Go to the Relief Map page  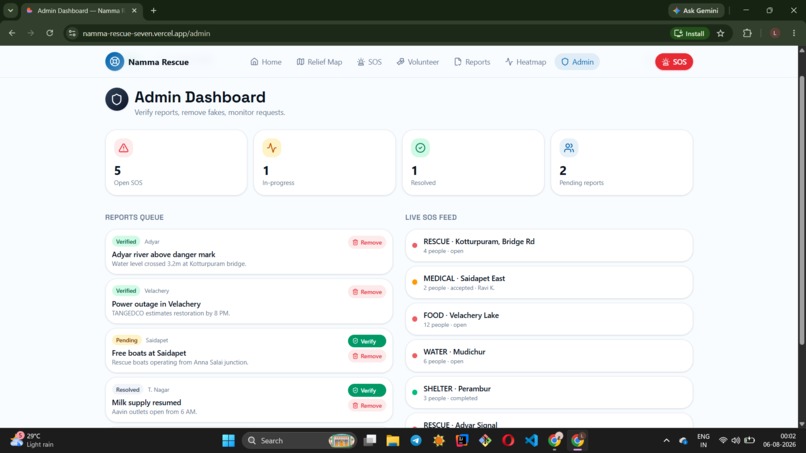click(x=319, y=62)
